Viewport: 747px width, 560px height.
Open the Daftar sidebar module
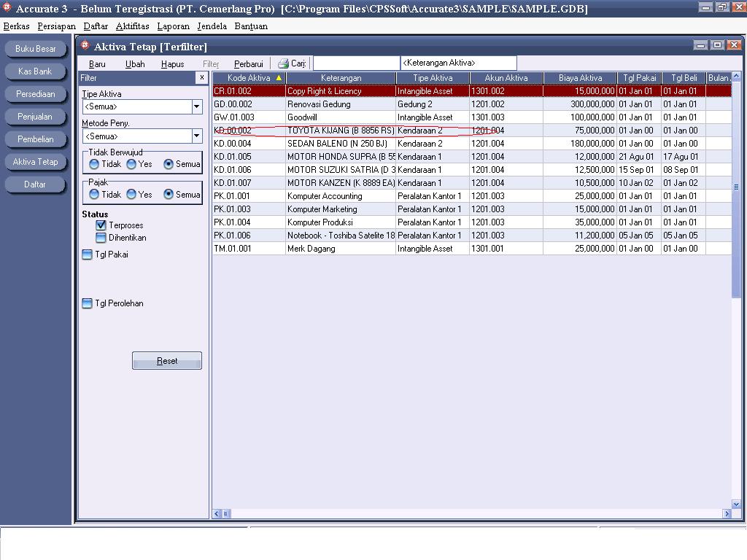point(36,184)
